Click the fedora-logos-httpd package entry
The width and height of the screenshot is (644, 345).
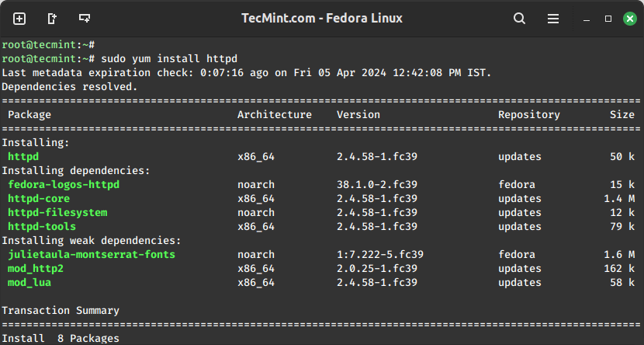click(64, 185)
